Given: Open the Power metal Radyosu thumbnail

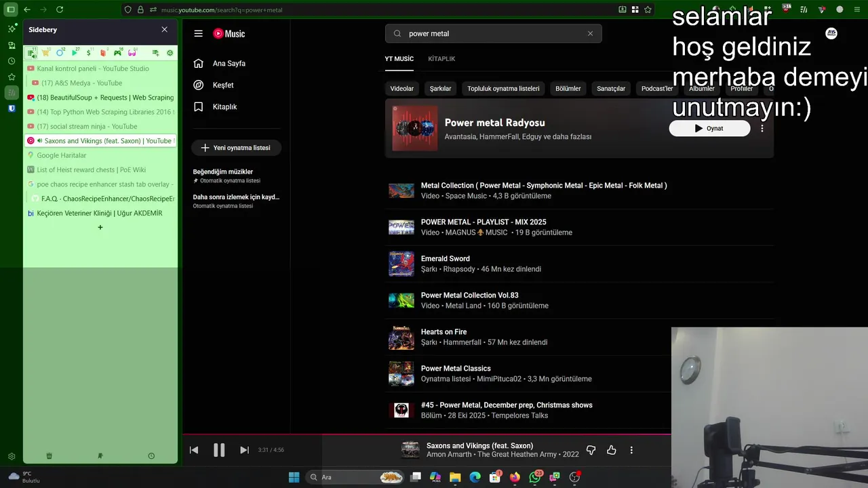Looking at the screenshot, I should [x=414, y=128].
